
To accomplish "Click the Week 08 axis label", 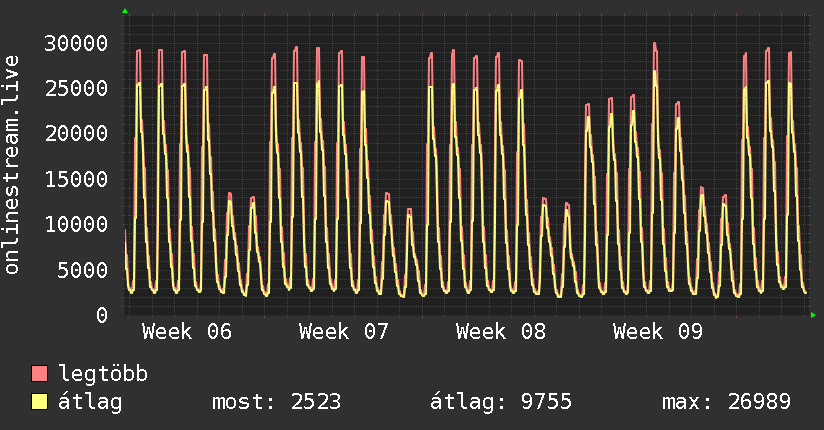I will pos(501,332).
